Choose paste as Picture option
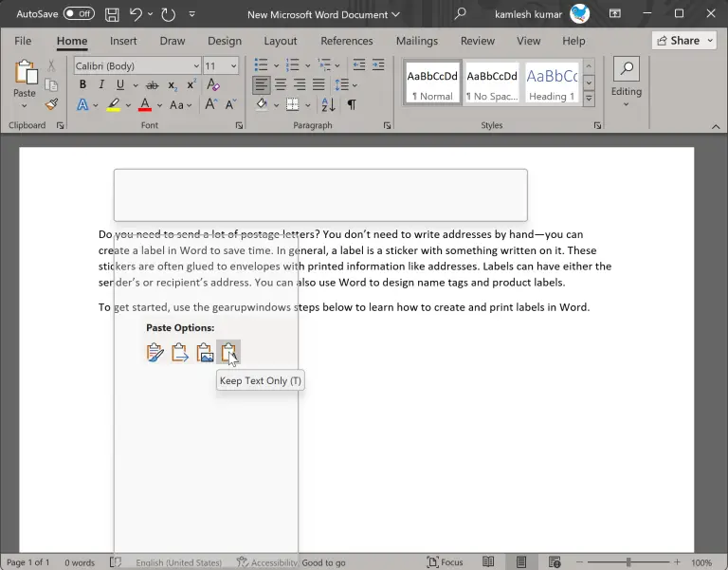728x570 pixels. (205, 352)
